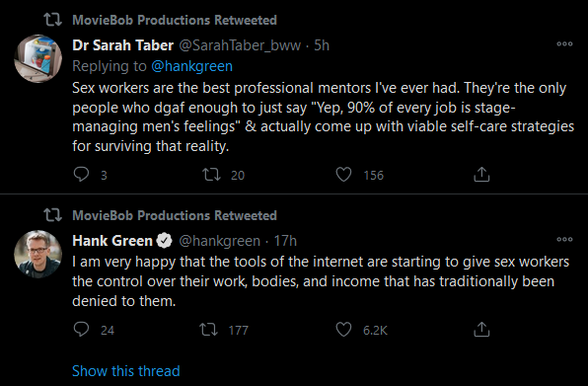The height and width of the screenshot is (386, 588).
Task: Like Hank Green's tweet with 6.2K likes
Action: click(343, 330)
